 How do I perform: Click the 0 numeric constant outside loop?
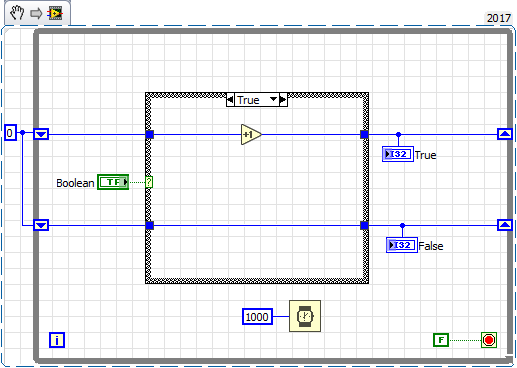click(10, 133)
